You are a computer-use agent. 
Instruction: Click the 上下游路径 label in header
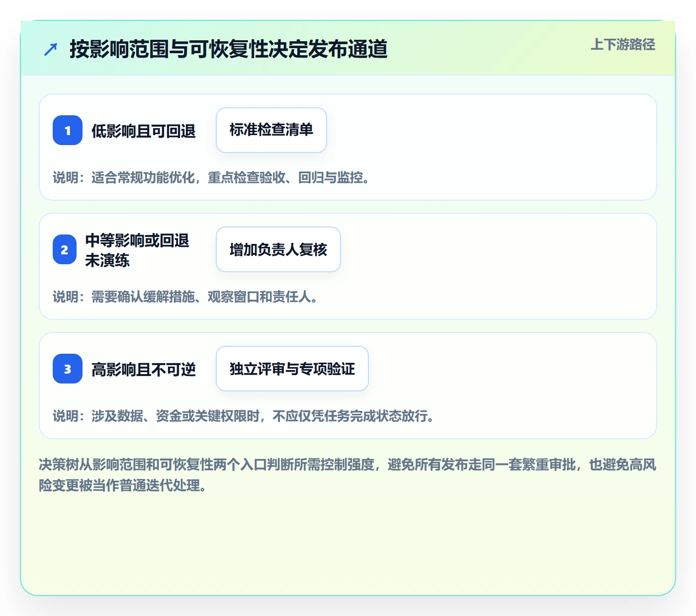(623, 45)
